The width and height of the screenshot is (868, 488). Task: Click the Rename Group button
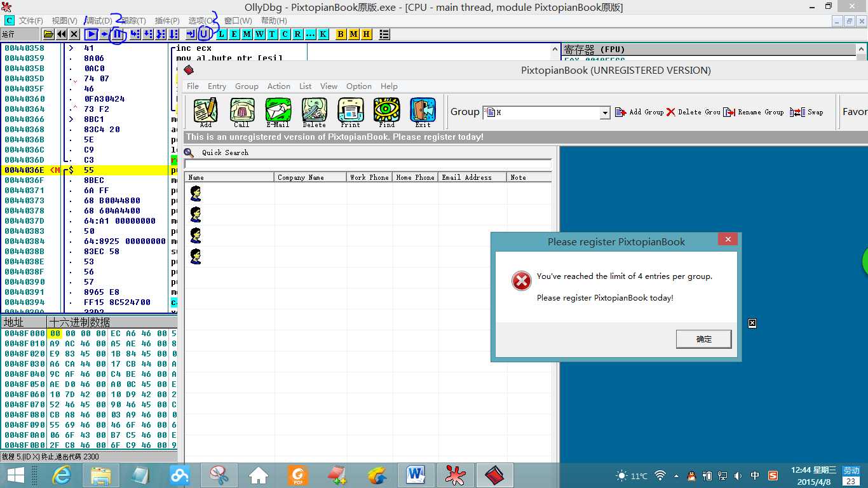(x=754, y=112)
